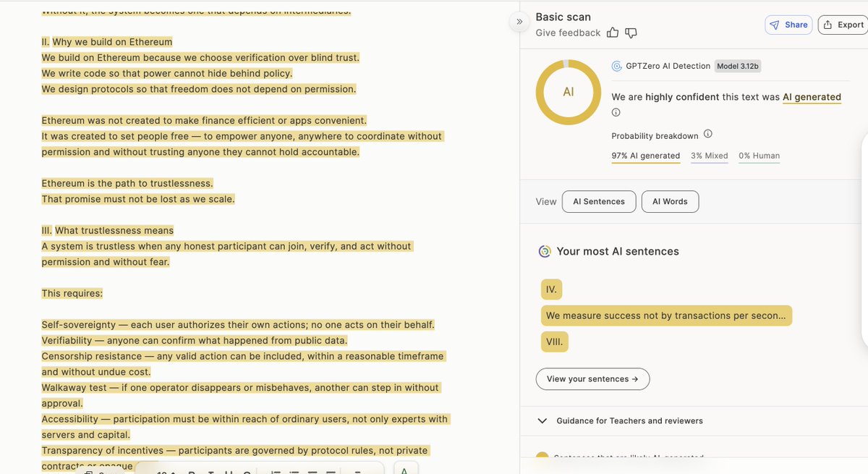Click line 'That promise must not be lost as we scale.'
The height and width of the screenshot is (474, 868).
click(x=138, y=198)
